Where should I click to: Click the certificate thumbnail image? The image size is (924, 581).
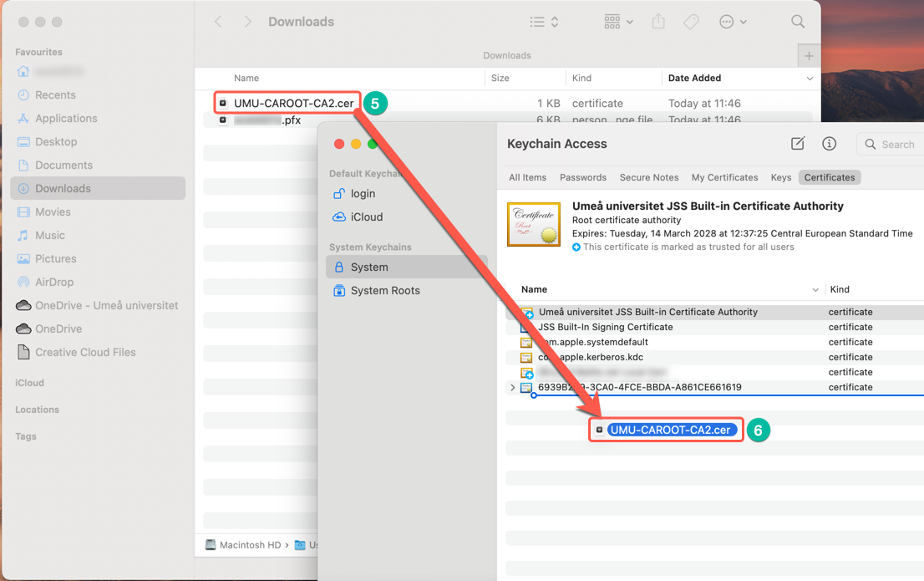(534, 225)
